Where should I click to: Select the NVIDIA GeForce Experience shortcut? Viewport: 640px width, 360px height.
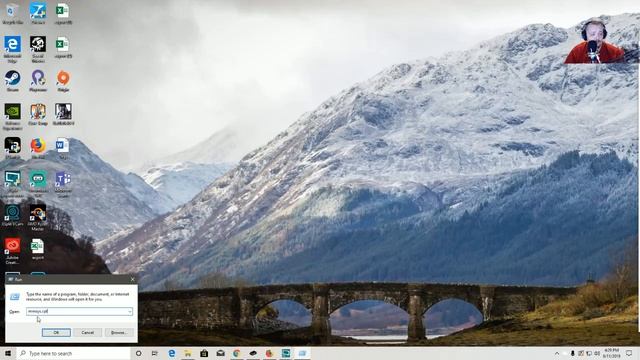click(x=13, y=117)
